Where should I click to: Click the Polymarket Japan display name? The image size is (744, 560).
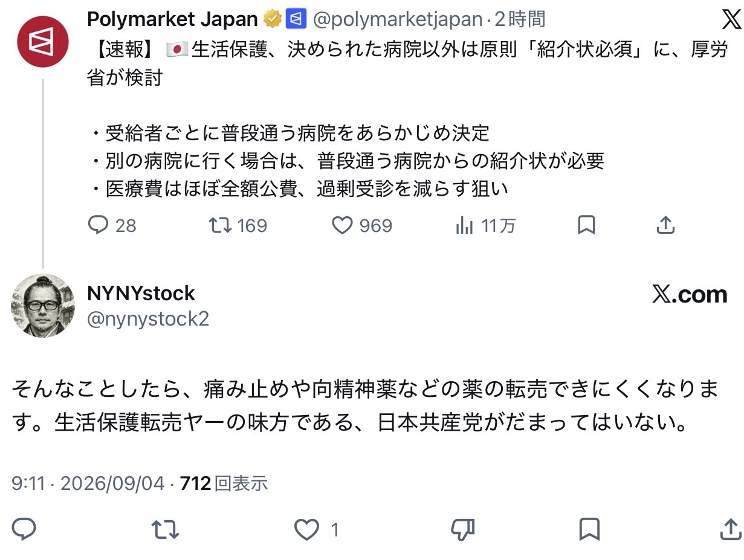click(x=172, y=19)
